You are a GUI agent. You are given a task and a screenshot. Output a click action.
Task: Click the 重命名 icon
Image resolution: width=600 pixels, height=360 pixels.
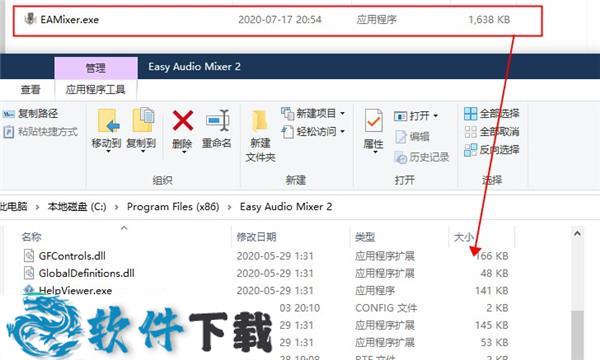tap(217, 121)
